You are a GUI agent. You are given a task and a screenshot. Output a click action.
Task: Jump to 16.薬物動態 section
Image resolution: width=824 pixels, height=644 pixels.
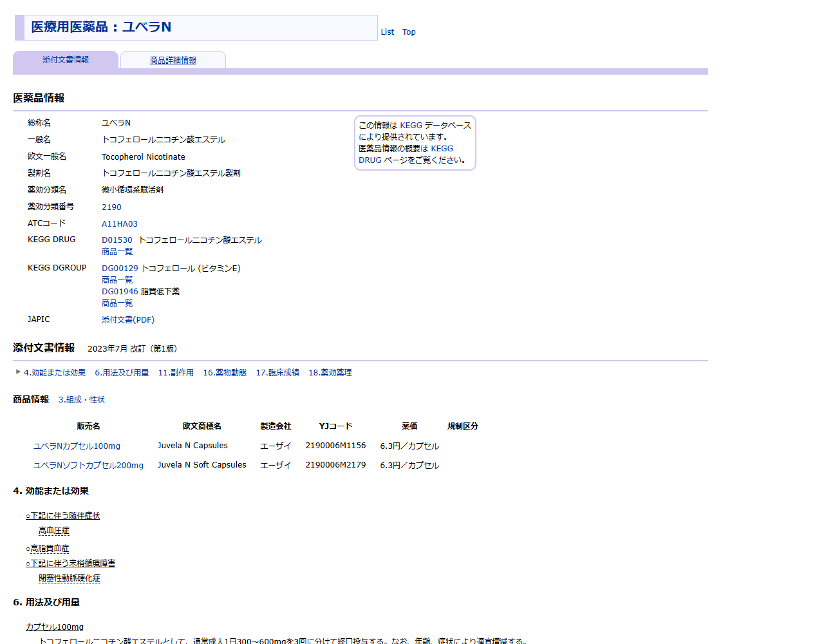[x=225, y=373]
